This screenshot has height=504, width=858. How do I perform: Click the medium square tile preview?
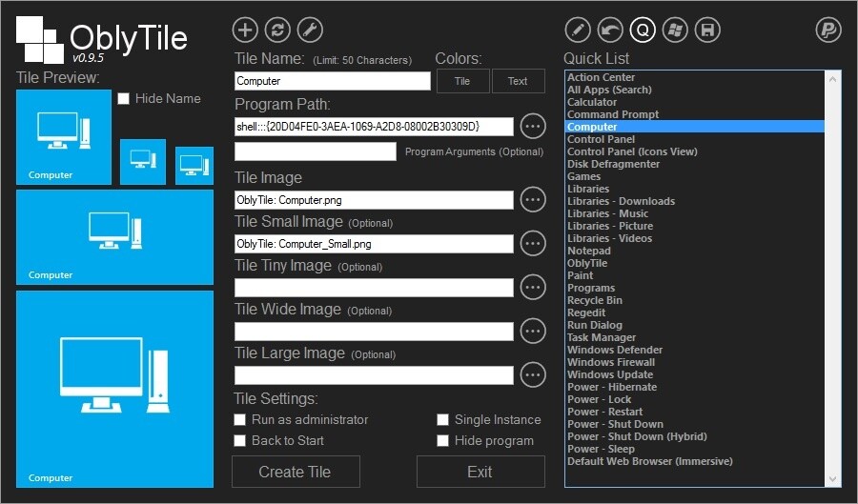(x=64, y=137)
